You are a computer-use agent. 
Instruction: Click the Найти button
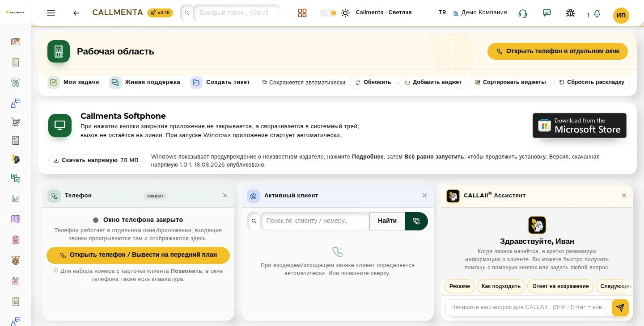(387, 221)
